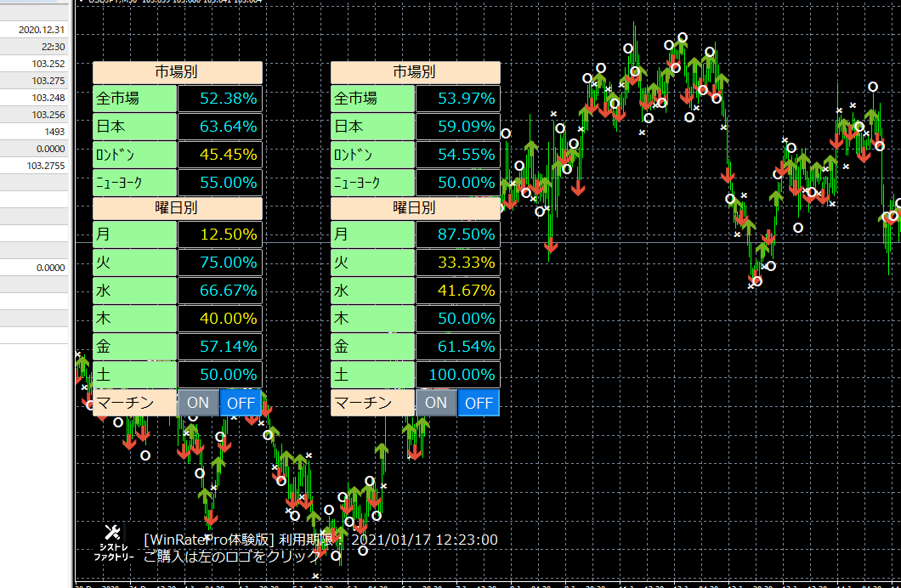
Task: Turn martingale OFF in right panel
Action: (x=479, y=403)
